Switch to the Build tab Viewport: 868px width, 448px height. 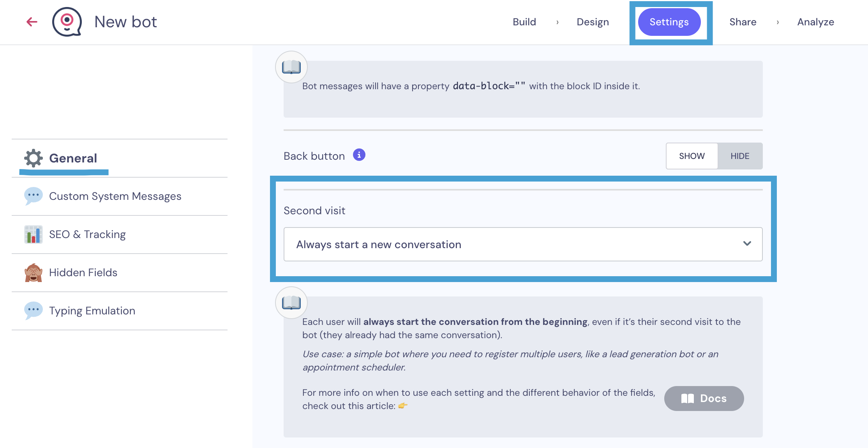pos(524,22)
